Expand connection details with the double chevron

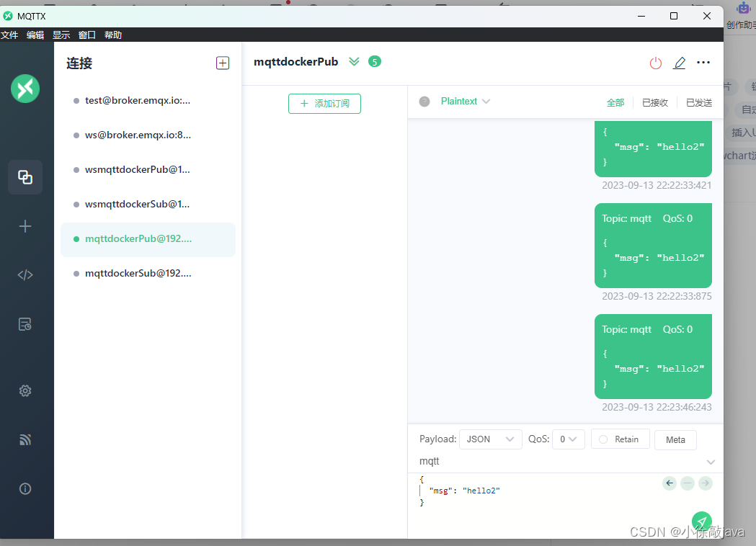355,62
